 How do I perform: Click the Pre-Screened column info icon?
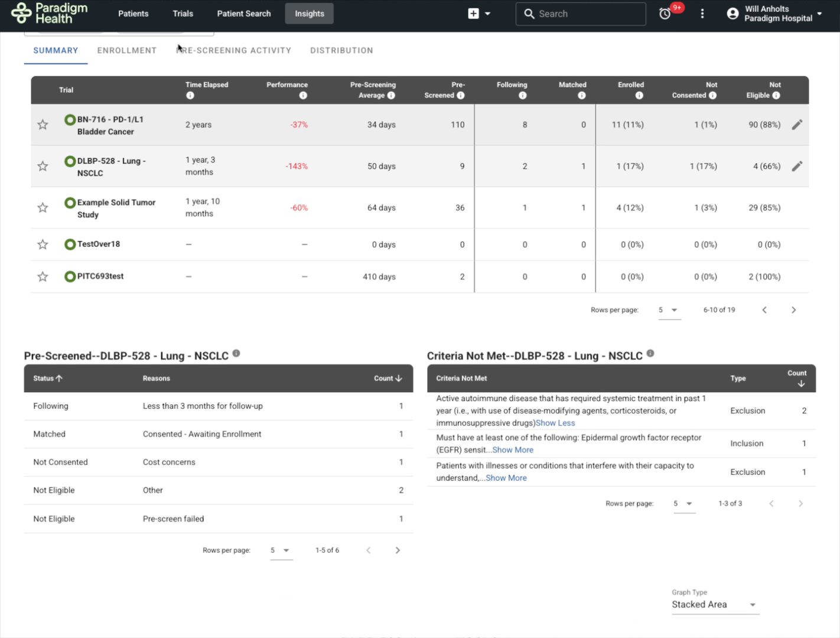click(461, 95)
